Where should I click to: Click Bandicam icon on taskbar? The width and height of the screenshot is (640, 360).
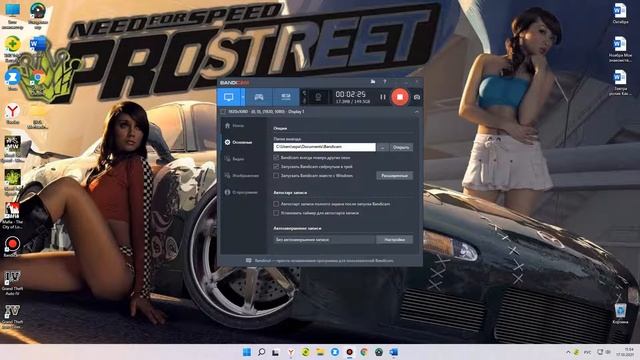pyautogui.click(x=349, y=352)
